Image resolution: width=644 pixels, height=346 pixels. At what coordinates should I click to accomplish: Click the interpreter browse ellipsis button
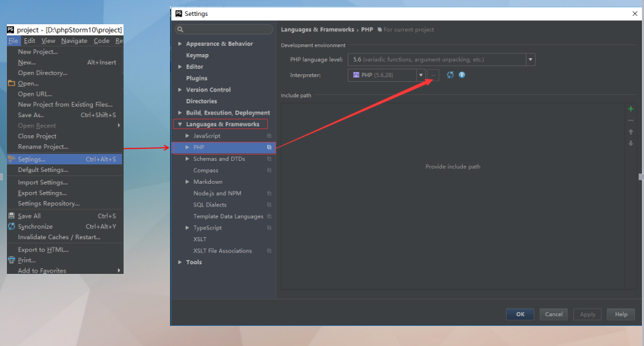pos(433,75)
